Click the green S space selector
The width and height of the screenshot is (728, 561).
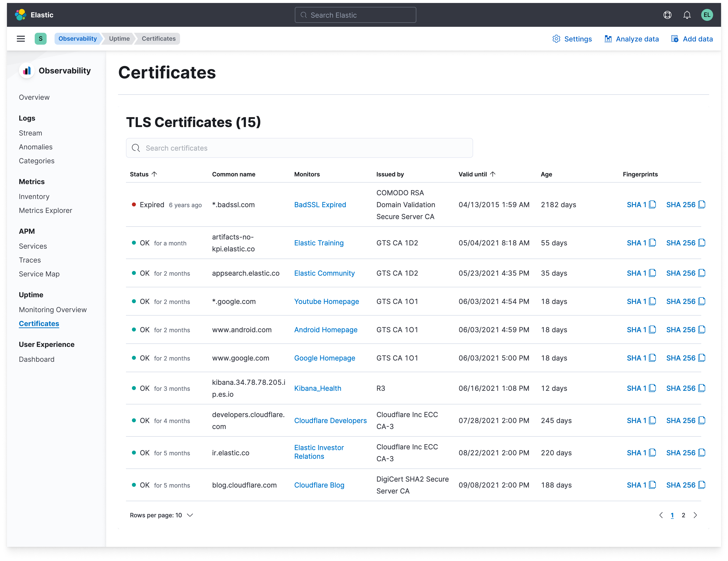click(40, 39)
